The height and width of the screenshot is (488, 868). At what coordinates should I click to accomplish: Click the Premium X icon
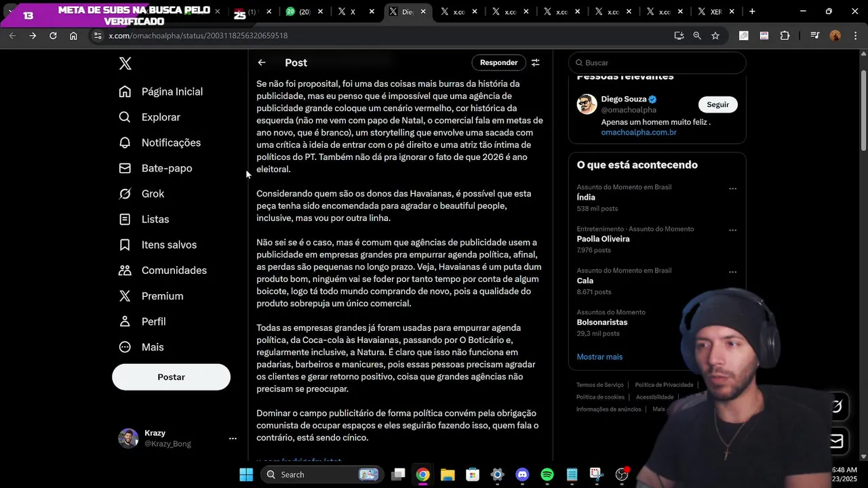125,296
